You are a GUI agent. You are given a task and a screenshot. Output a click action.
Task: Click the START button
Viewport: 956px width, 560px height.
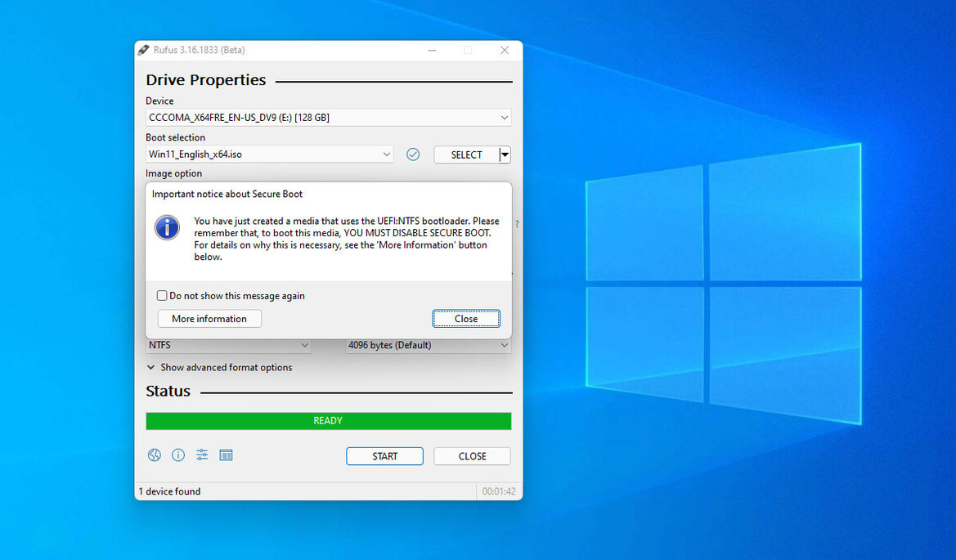pos(384,456)
